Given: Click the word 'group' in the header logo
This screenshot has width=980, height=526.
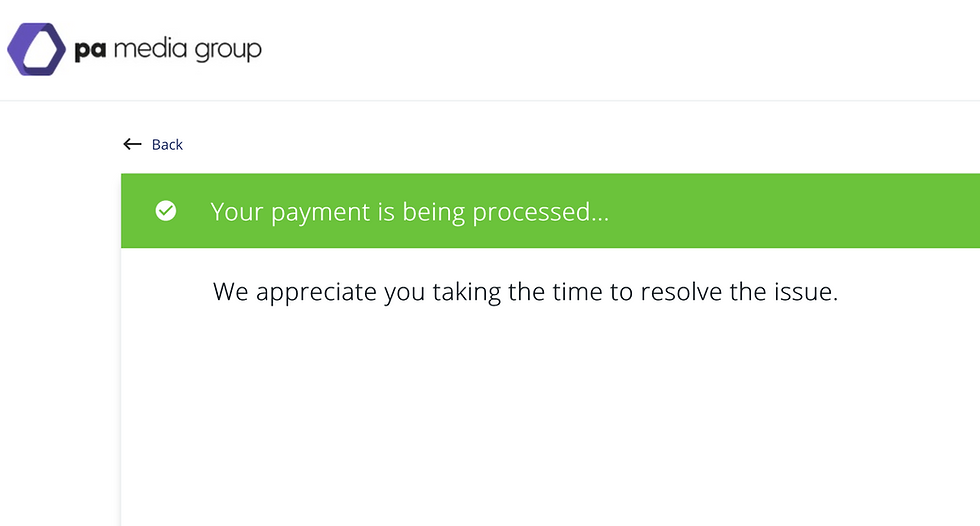Looking at the screenshot, I should (228, 51).
